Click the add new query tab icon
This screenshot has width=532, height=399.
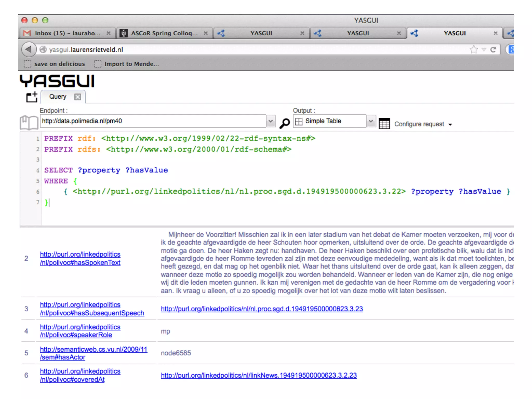coord(32,97)
